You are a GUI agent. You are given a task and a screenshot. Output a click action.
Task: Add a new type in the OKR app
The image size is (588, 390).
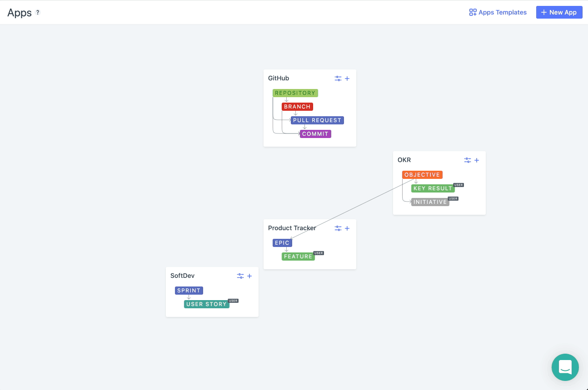477,160
